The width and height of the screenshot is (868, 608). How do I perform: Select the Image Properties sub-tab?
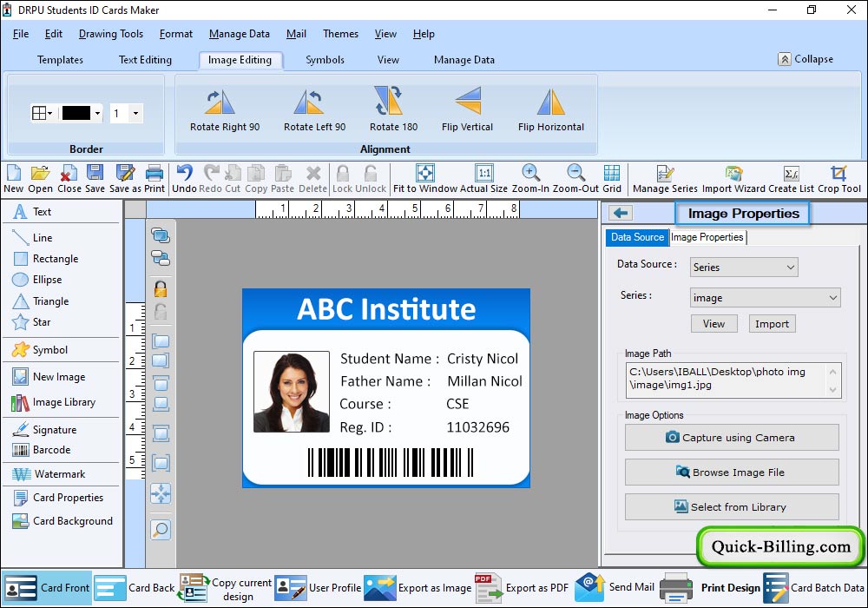(x=707, y=237)
